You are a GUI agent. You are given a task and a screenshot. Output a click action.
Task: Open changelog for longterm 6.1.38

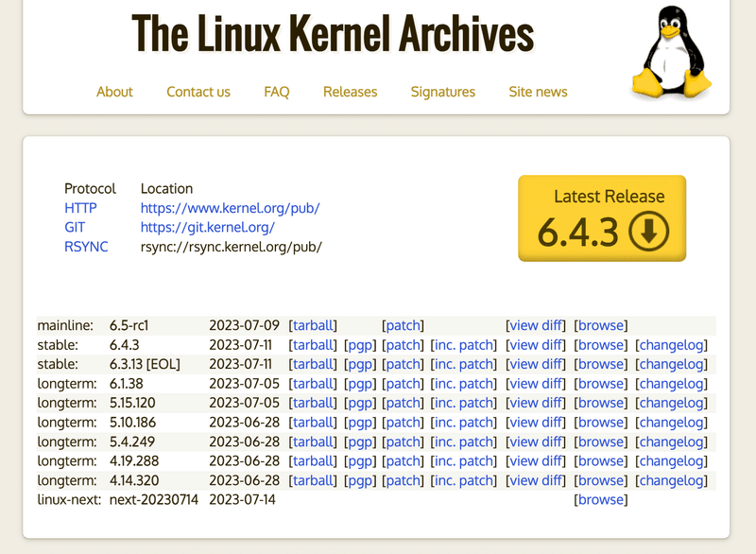672,383
